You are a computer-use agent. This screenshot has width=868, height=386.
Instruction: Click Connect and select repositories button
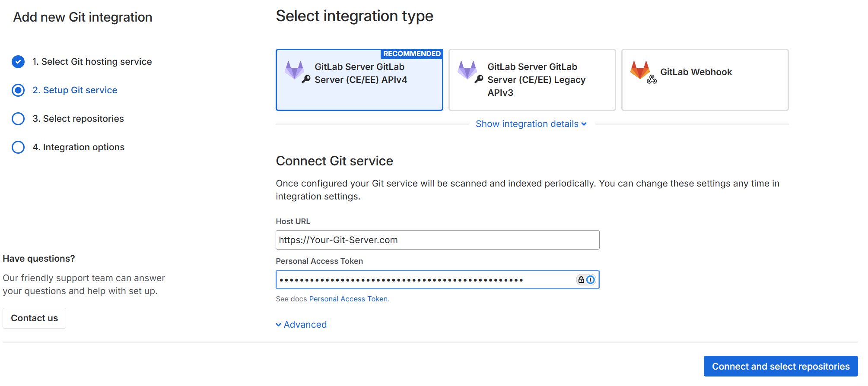tap(780, 366)
